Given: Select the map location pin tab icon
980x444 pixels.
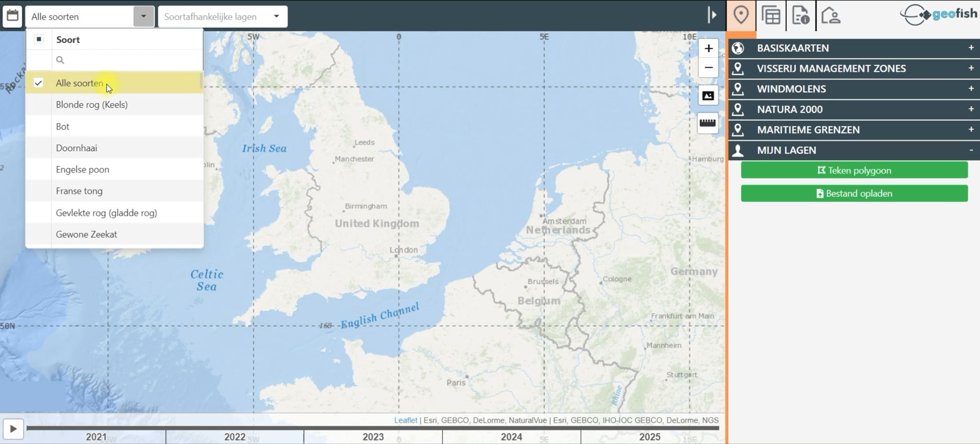Looking at the screenshot, I should point(741,16).
